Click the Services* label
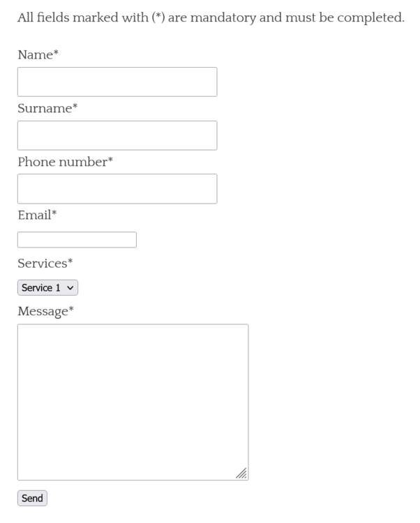 (45, 264)
